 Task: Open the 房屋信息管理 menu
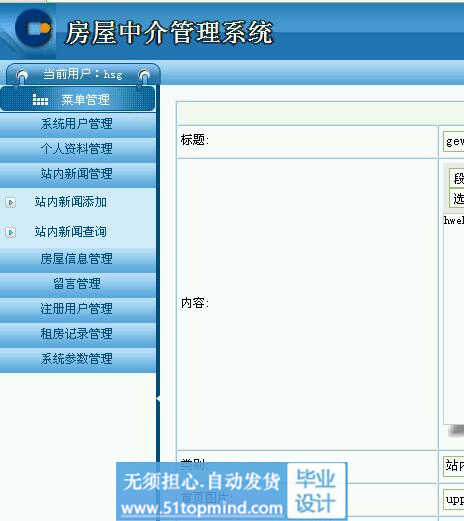coord(77,259)
